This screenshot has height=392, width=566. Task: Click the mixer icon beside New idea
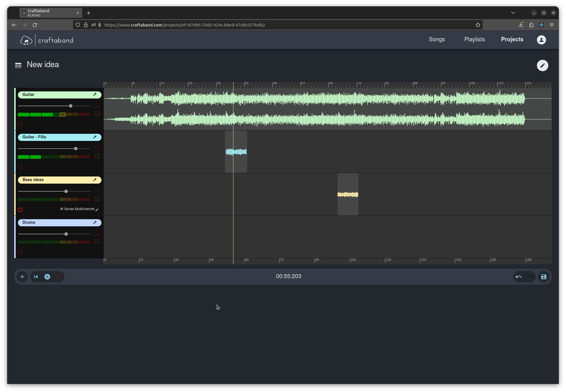click(x=18, y=65)
